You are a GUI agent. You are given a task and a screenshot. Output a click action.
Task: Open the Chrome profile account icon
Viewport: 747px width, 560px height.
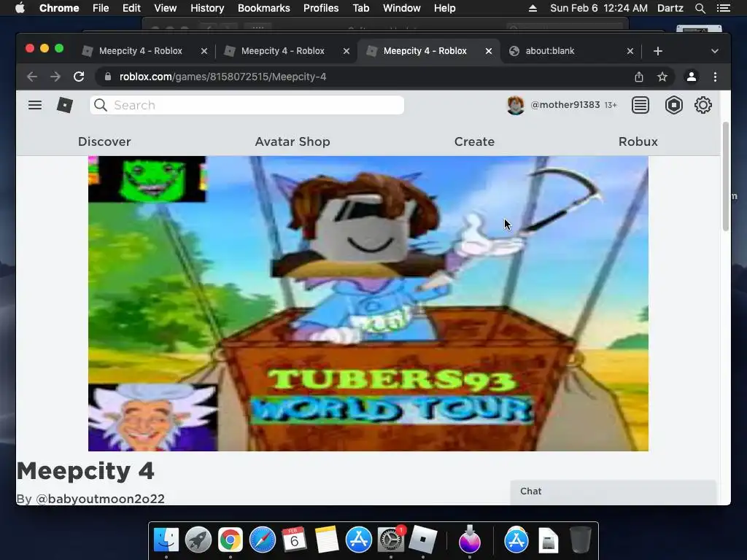[692, 77]
